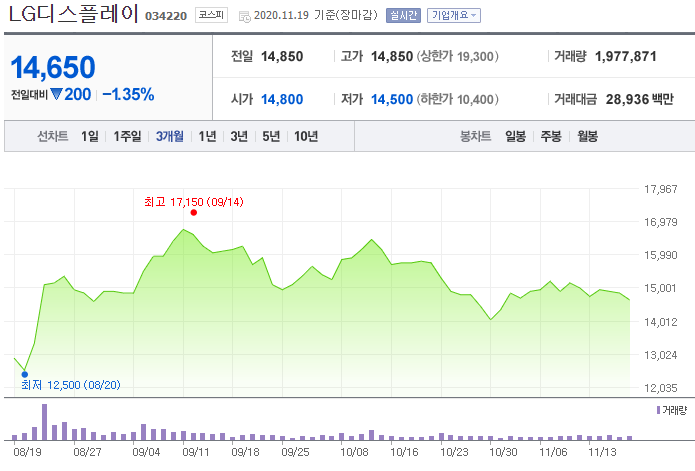Click the current price 14,650
This screenshot has width=695, height=471.
click(53, 67)
